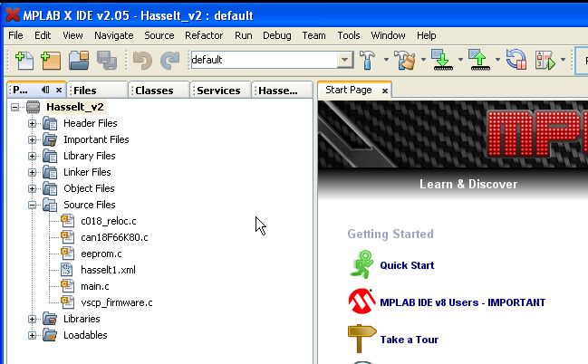Open the project configuration dropdown
Image resolution: width=588 pixels, height=364 pixels.
pos(344,61)
